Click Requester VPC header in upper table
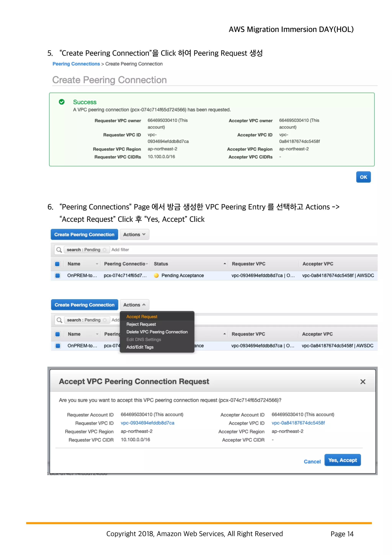This screenshot has height=555, width=392. click(x=248, y=264)
